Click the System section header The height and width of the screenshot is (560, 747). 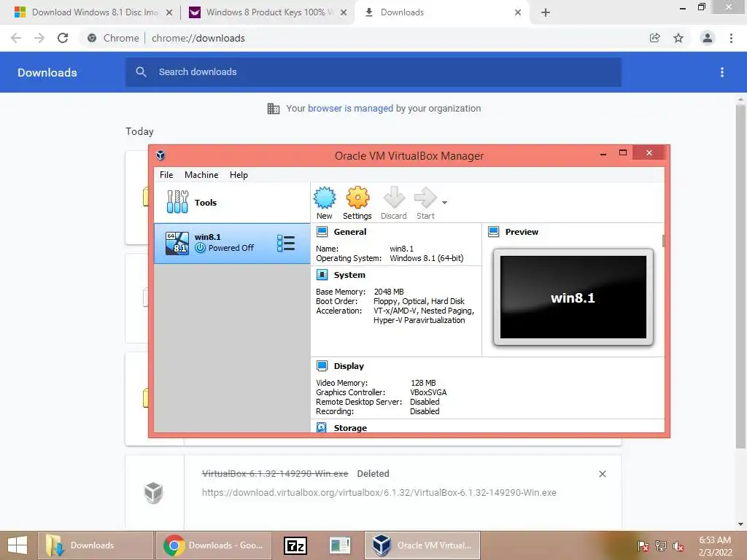[349, 275]
